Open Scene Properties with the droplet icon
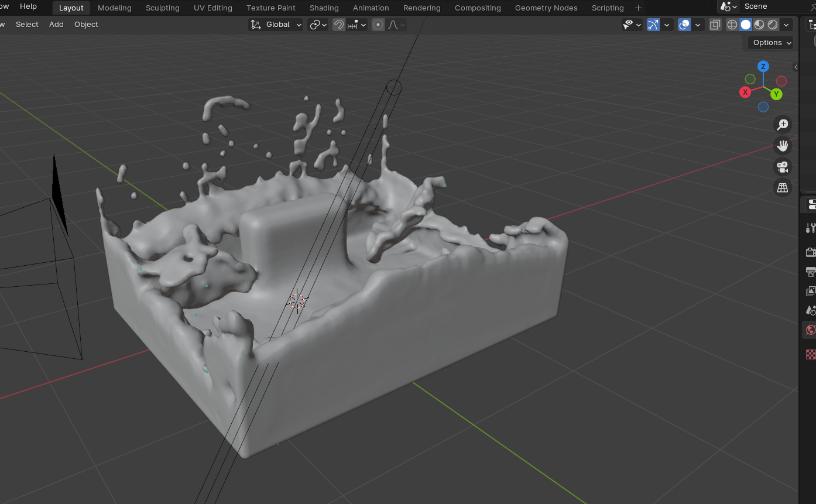816x504 pixels. click(811, 310)
